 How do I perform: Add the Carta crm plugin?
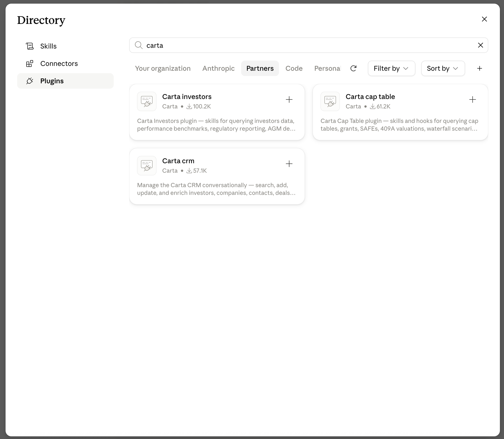point(289,164)
